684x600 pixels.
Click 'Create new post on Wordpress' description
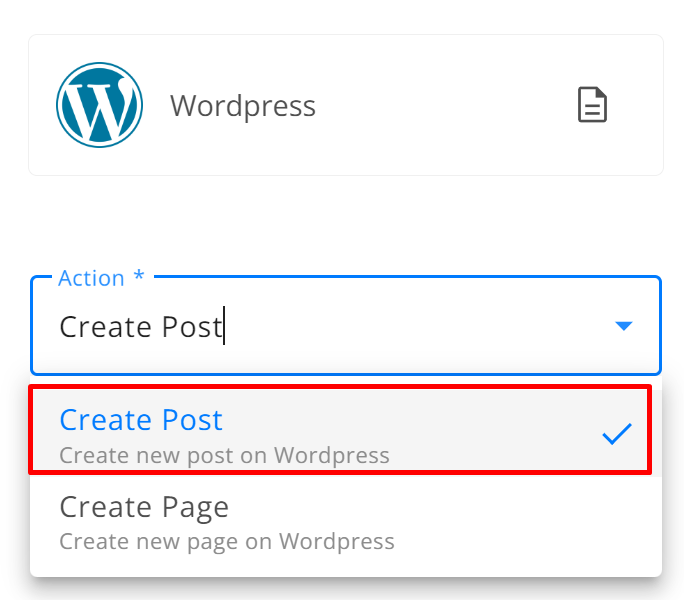(224, 456)
